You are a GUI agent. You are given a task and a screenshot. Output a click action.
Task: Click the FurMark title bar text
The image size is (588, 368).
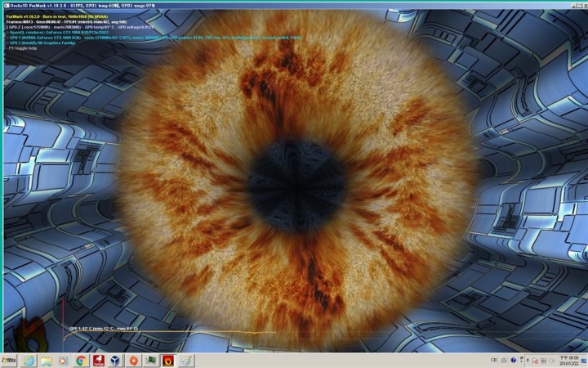pos(82,5)
